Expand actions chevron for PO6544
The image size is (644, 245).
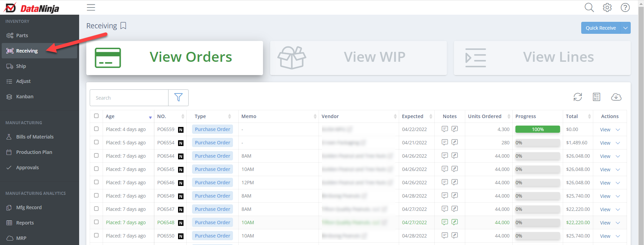(618, 156)
